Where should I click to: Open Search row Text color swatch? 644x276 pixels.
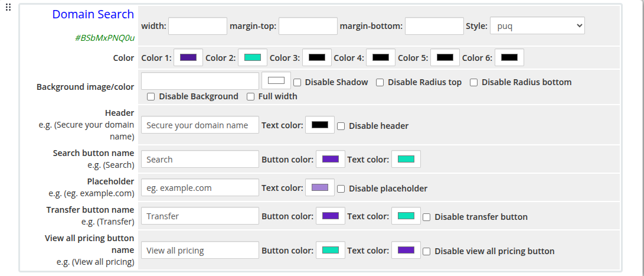click(406, 159)
